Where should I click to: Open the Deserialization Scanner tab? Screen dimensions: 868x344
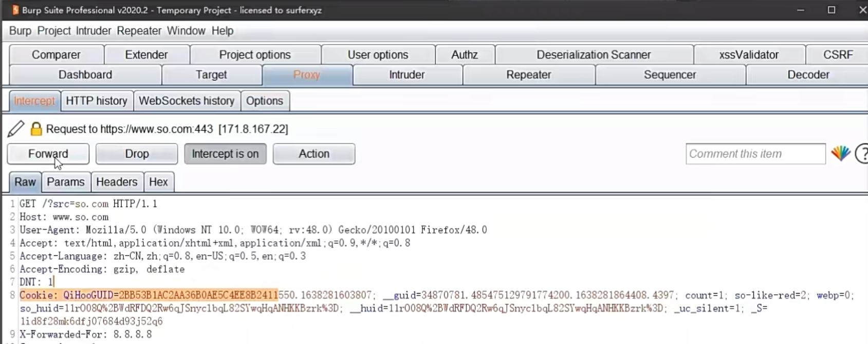[x=594, y=54]
